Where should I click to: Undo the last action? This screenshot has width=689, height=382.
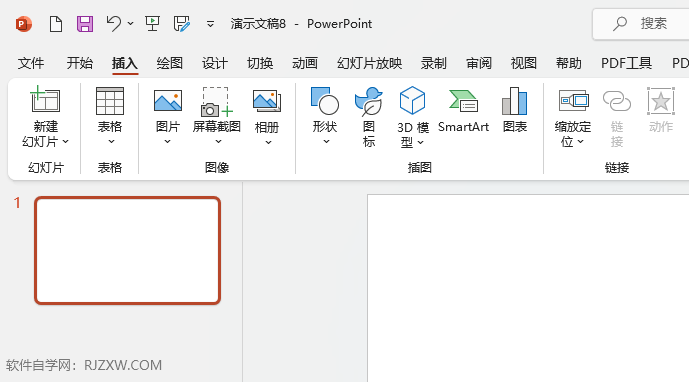pos(113,23)
